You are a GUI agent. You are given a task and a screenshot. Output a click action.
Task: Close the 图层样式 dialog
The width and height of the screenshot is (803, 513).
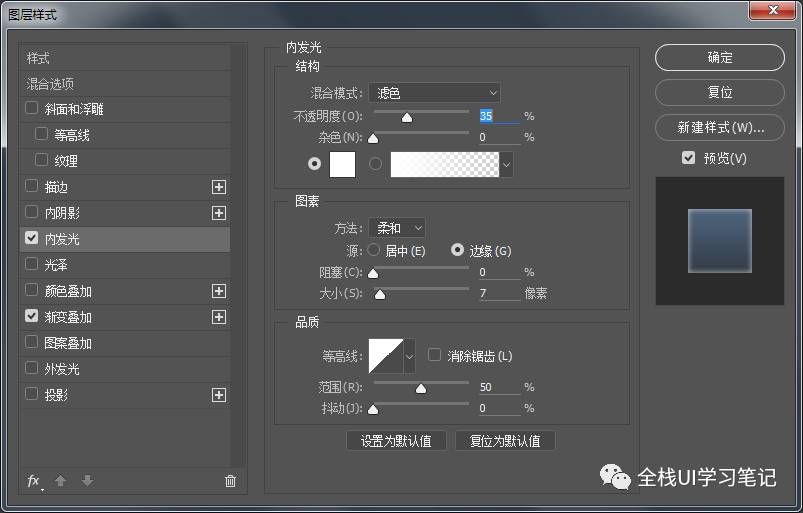click(x=773, y=10)
